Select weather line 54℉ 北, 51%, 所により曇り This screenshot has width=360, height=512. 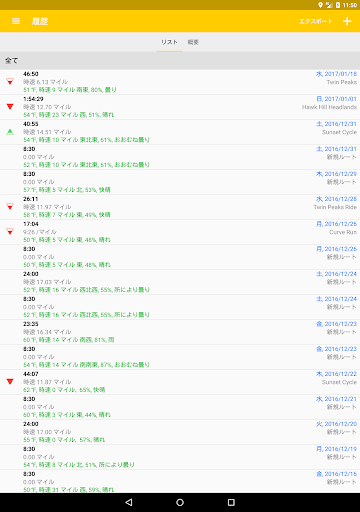(x=79, y=465)
